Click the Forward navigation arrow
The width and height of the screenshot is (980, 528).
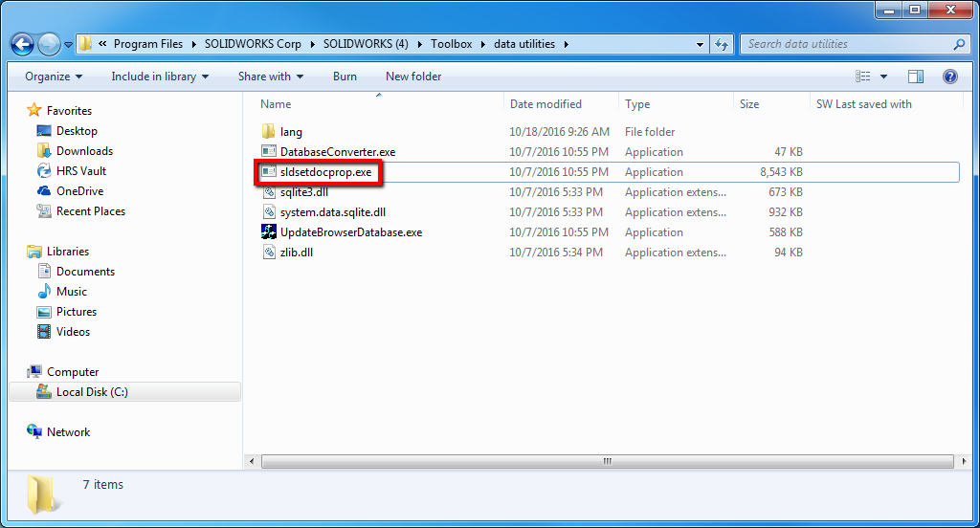[49, 44]
